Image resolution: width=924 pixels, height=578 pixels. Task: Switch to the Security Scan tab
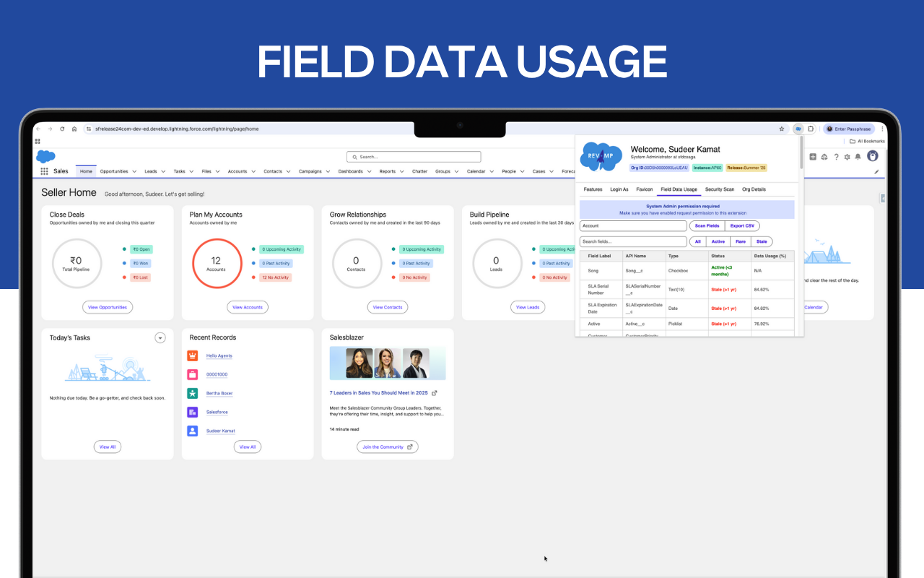tap(720, 189)
